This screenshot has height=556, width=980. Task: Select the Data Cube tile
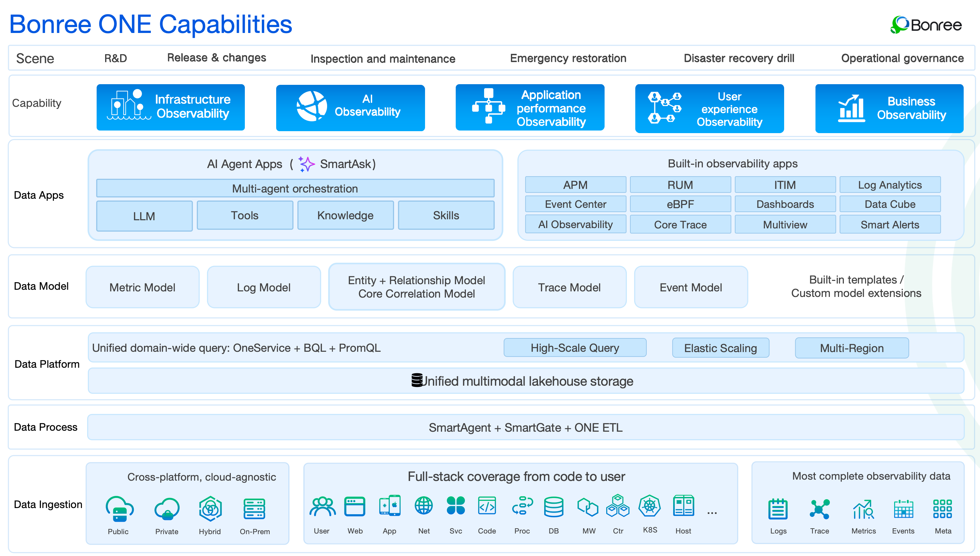(x=890, y=204)
